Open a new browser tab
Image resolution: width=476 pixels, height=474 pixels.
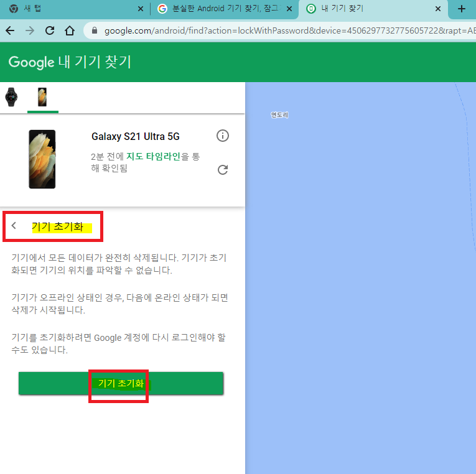(x=462, y=9)
